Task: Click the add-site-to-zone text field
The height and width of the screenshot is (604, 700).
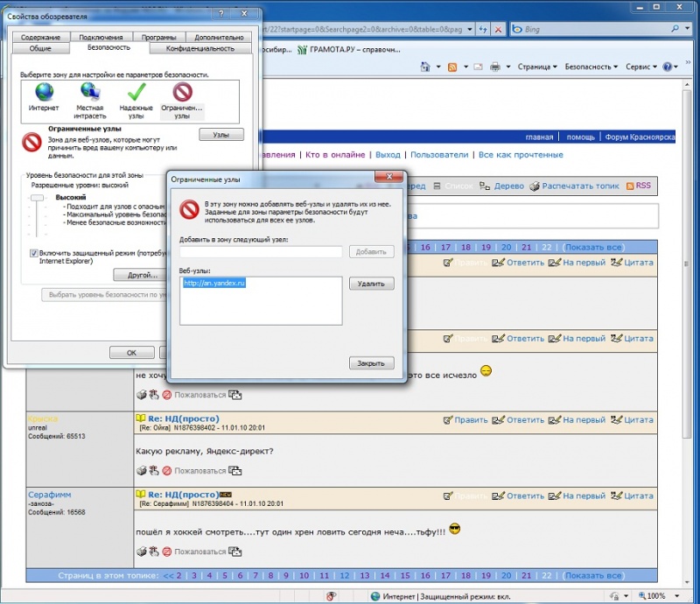Action: click(x=261, y=252)
